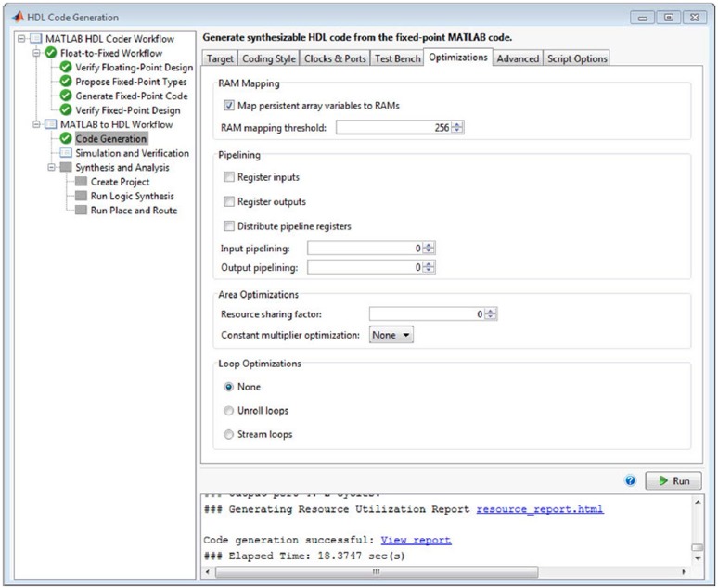The height and width of the screenshot is (588, 718).
Task: Switch to the Advanced tab
Action: [x=518, y=58]
